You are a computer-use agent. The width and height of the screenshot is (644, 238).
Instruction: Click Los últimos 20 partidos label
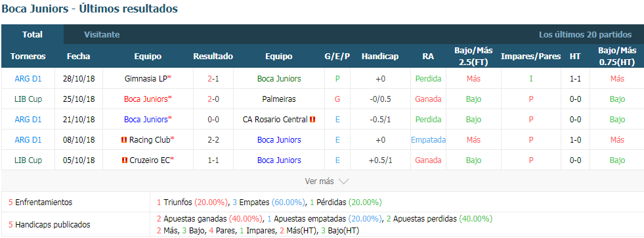[x=586, y=35]
